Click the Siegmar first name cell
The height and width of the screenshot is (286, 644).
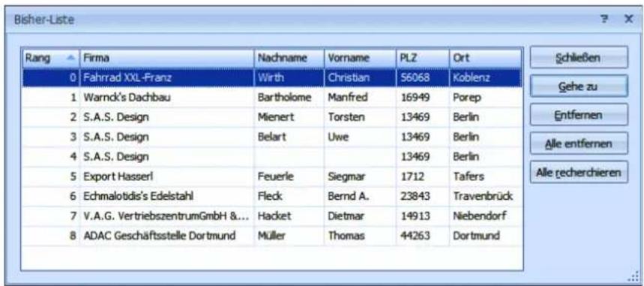[360, 176]
